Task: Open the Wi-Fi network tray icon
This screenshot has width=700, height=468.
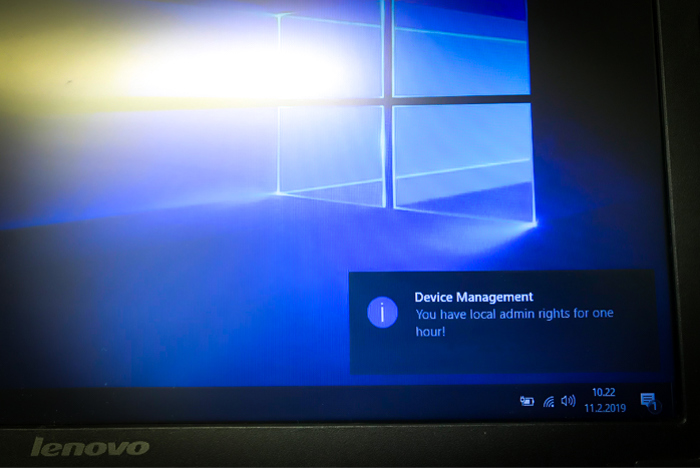Action: (549, 401)
